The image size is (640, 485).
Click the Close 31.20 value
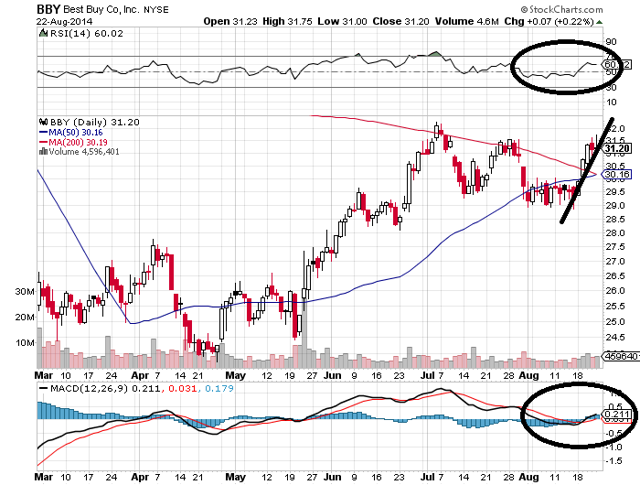click(x=401, y=21)
